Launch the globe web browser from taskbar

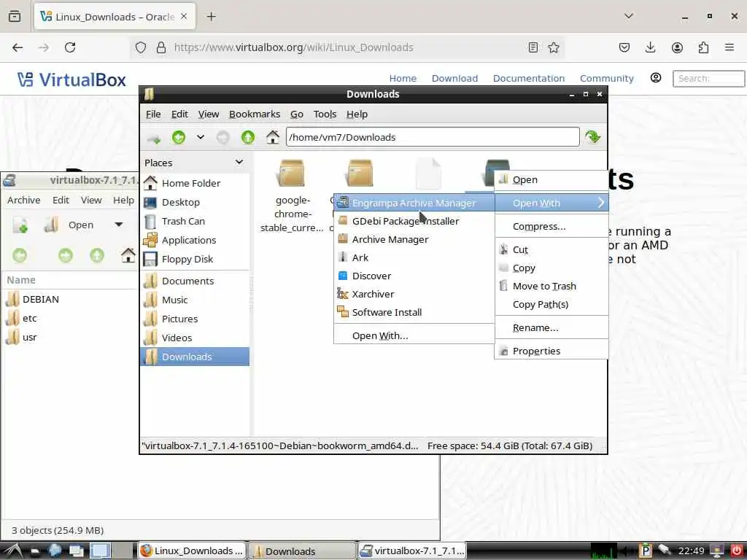pos(55,551)
